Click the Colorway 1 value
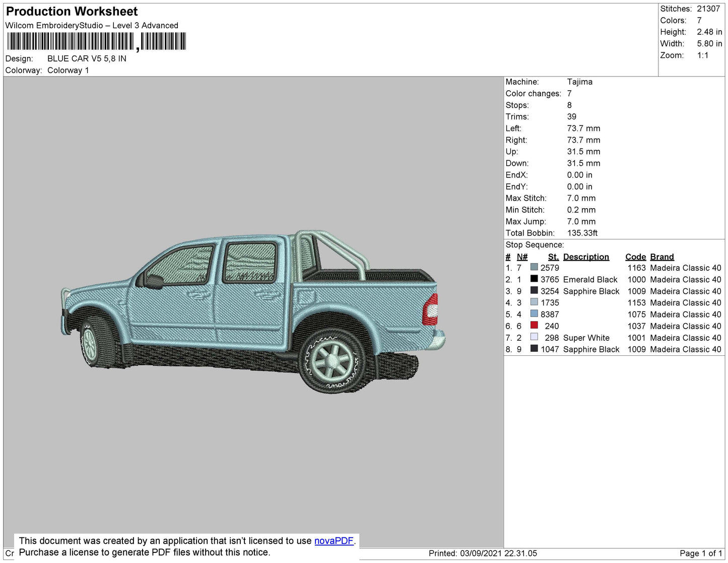Image resolution: width=728 pixels, height=563 pixels. [x=68, y=70]
